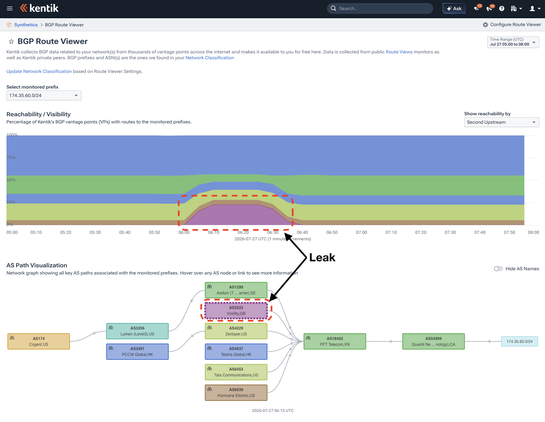Screen dimensions: 545x422
Task: Open the Second Upstream reachability dropdown
Action: [501, 122]
